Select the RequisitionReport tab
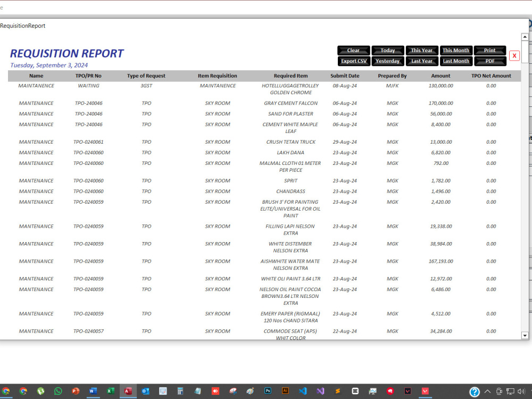This screenshot has width=532, height=399. pyautogui.click(x=23, y=26)
